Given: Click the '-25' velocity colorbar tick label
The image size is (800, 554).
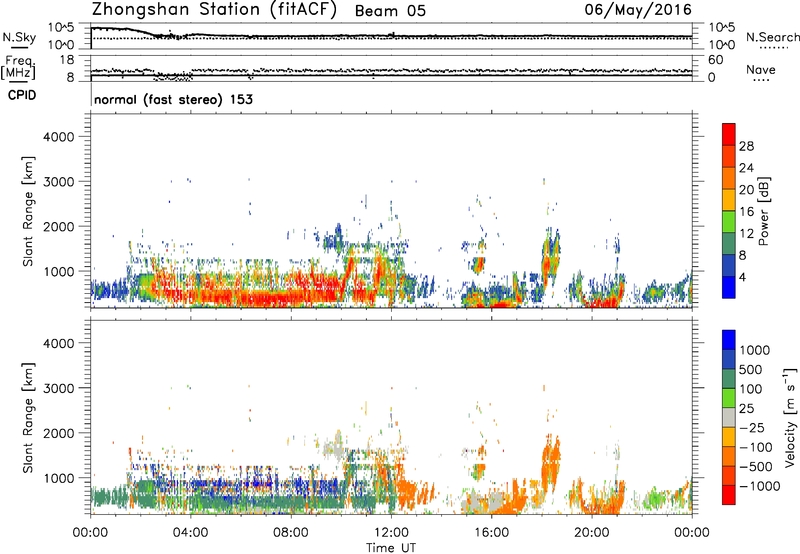Looking at the screenshot, I should click(753, 427).
